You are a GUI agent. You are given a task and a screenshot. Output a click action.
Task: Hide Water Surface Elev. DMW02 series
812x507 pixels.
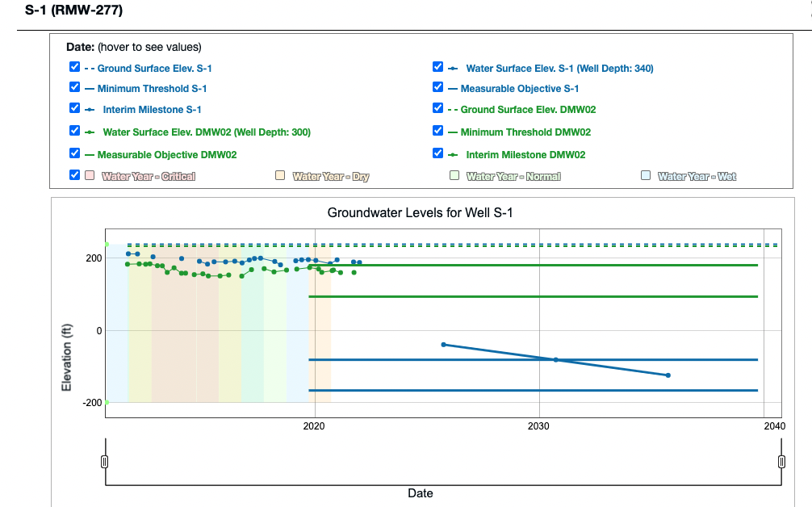[75, 132]
